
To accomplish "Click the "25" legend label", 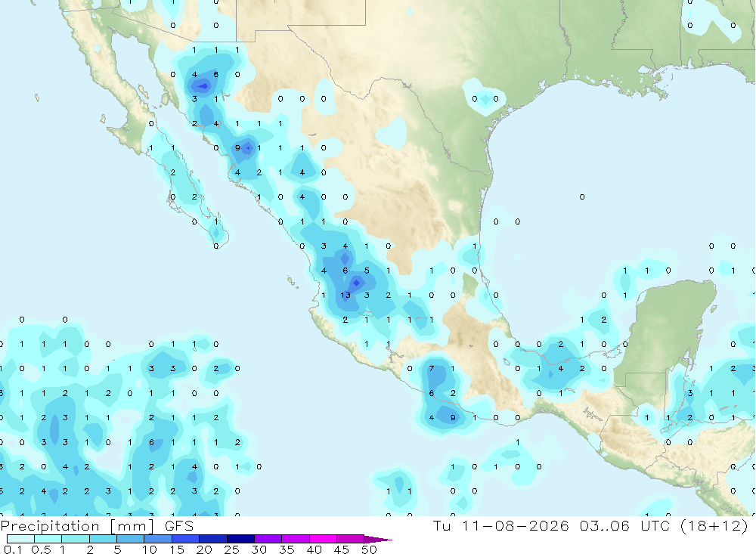I will coord(232,549).
